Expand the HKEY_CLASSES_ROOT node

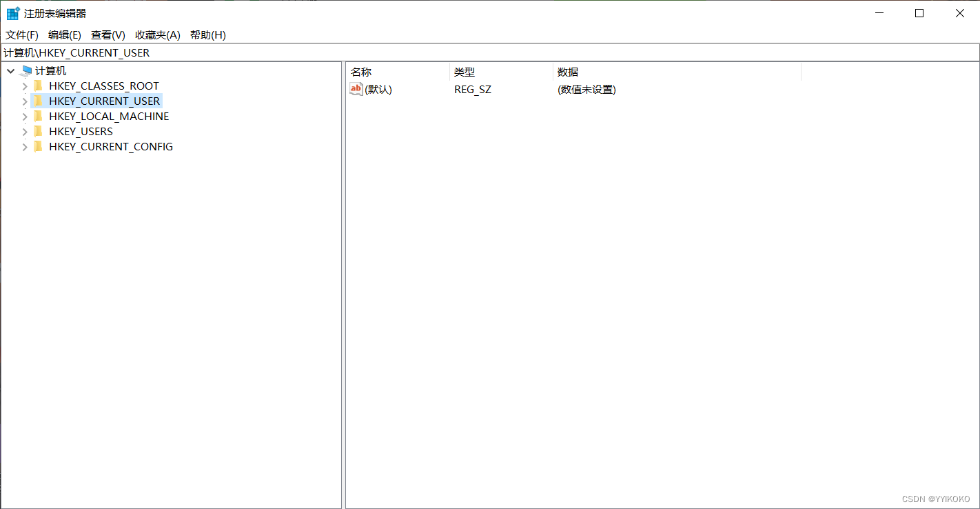point(24,86)
